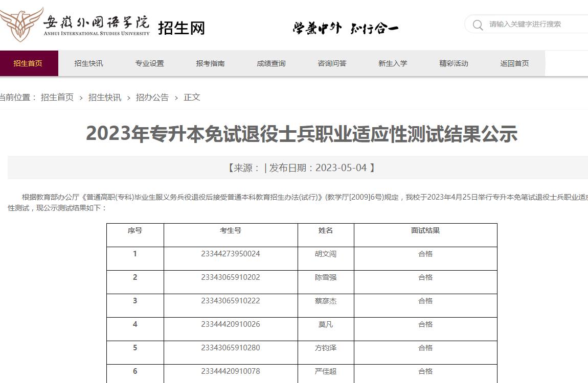Click the 序号 column header

pos(135,231)
